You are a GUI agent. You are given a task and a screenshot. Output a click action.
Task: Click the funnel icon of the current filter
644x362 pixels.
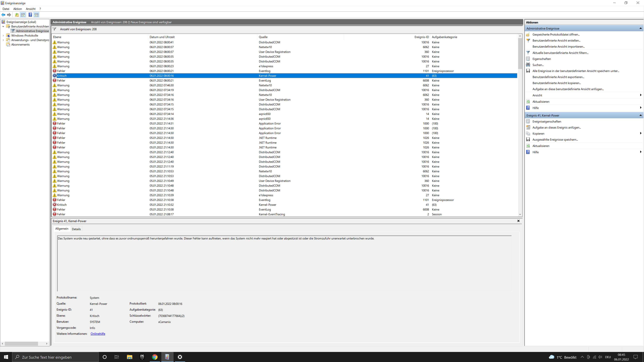[55, 29]
